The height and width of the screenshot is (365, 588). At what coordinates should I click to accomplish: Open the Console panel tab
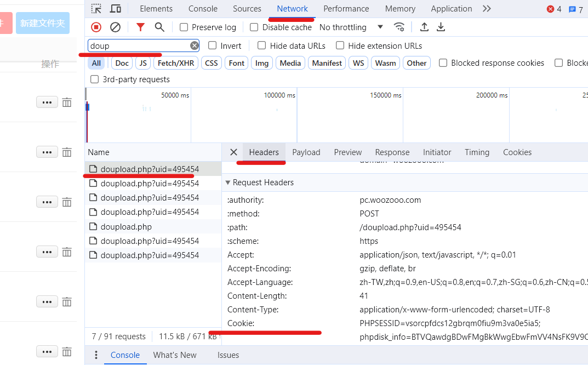tap(202, 9)
